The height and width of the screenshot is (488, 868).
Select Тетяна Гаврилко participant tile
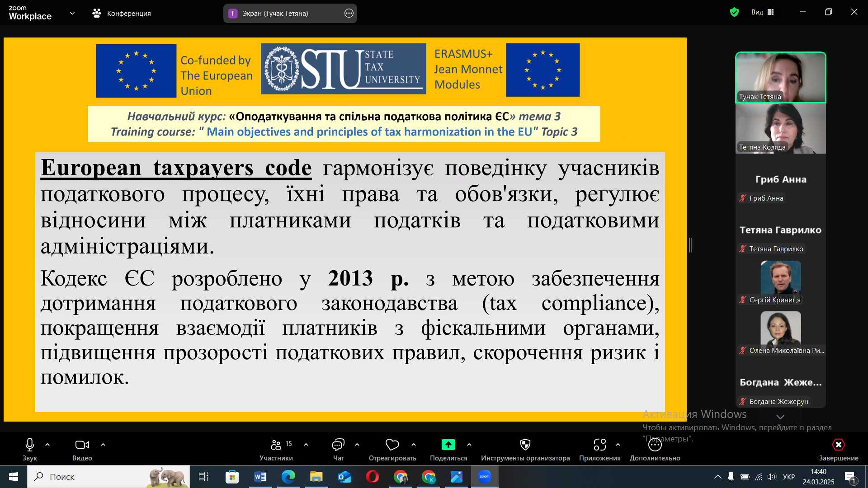pyautogui.click(x=781, y=230)
